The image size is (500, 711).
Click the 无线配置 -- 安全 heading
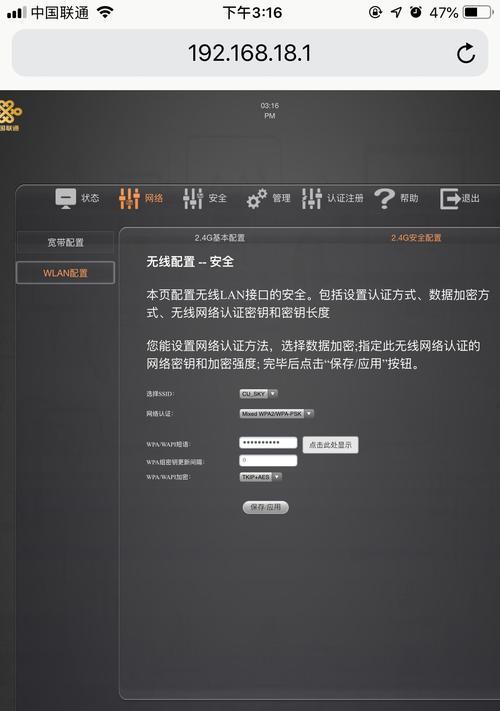click(x=190, y=262)
